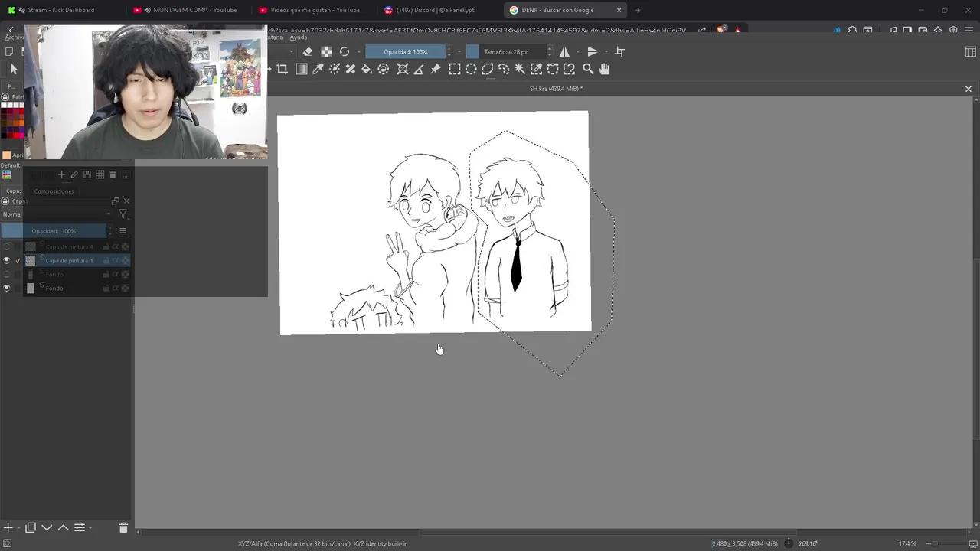Add a color with palette plus icon

tap(61, 174)
